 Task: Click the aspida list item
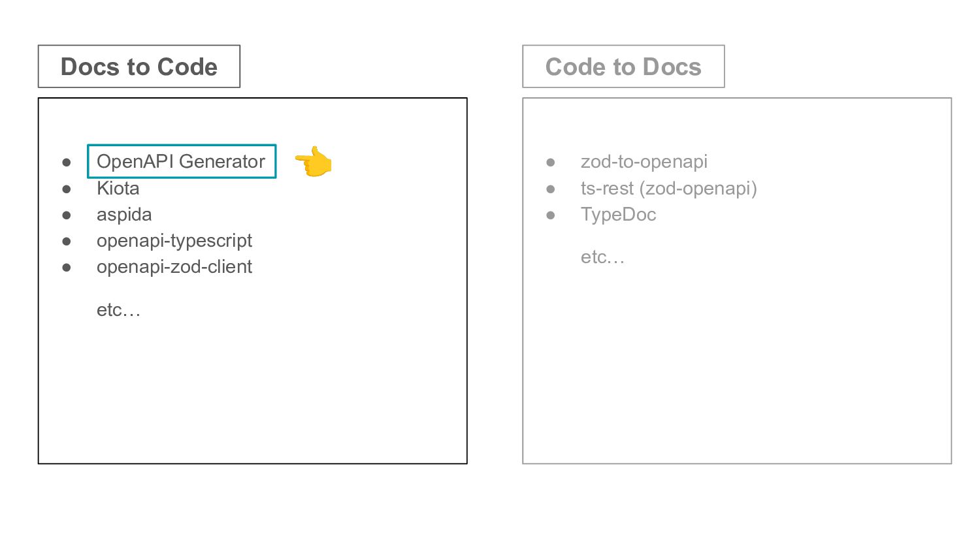(x=124, y=215)
